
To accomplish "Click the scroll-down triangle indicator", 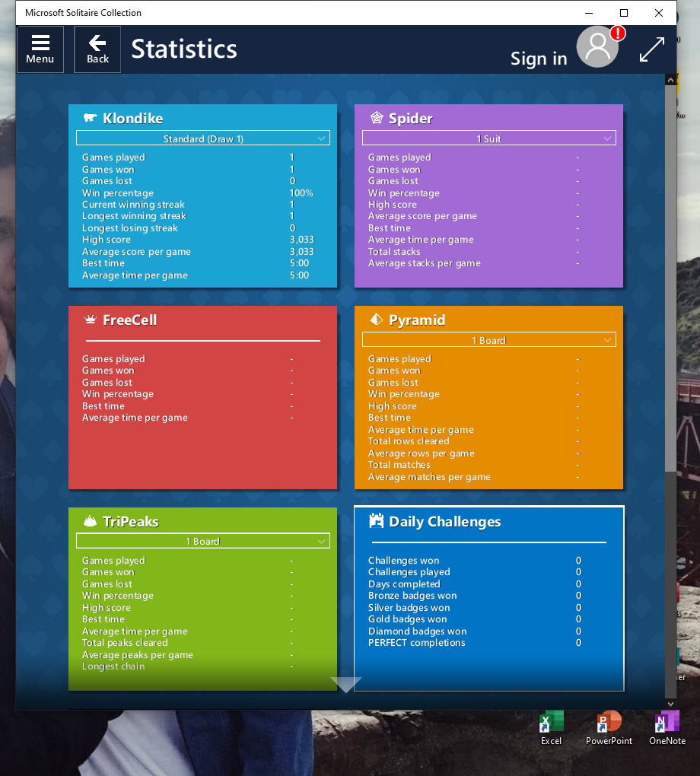I will [x=345, y=685].
